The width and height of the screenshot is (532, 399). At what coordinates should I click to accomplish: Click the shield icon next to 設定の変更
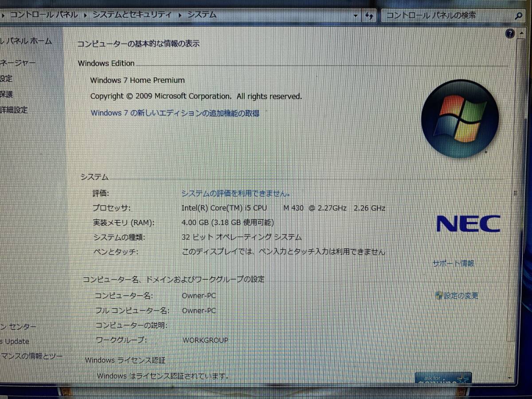(439, 295)
